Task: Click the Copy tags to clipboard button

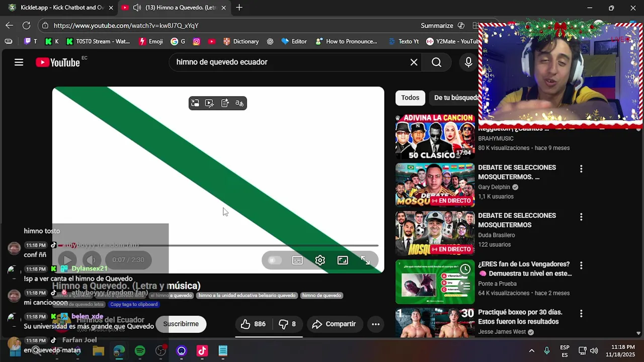Action: pyautogui.click(x=134, y=304)
